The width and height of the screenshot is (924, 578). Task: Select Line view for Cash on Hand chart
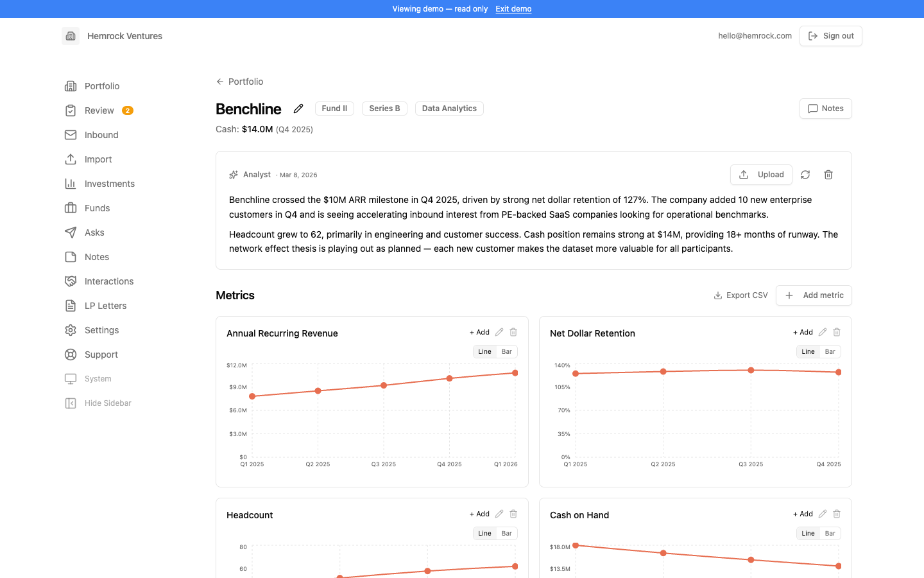[x=808, y=533]
